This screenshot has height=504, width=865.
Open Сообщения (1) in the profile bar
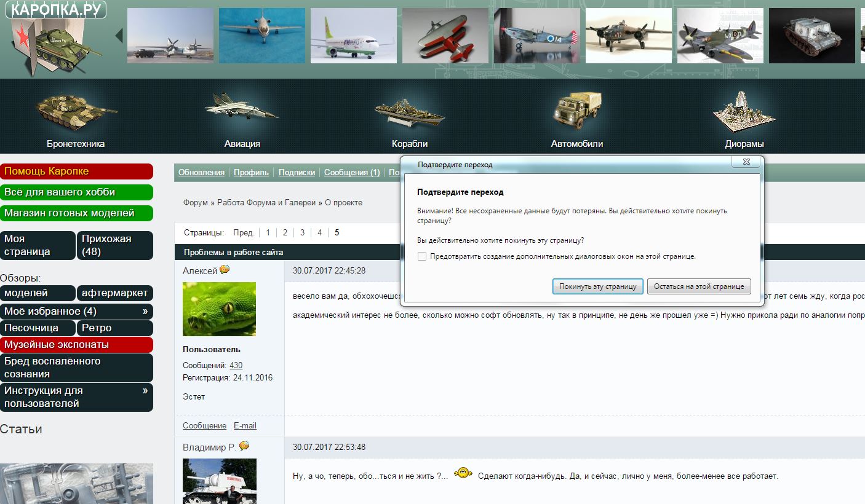click(352, 173)
